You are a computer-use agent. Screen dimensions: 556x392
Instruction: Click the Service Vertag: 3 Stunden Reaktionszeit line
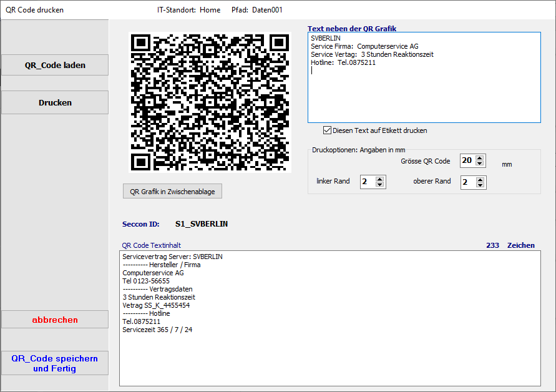click(372, 54)
